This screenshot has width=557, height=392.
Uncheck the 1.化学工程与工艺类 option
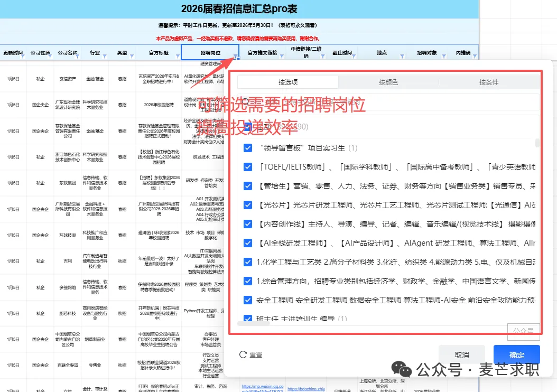pos(248,262)
